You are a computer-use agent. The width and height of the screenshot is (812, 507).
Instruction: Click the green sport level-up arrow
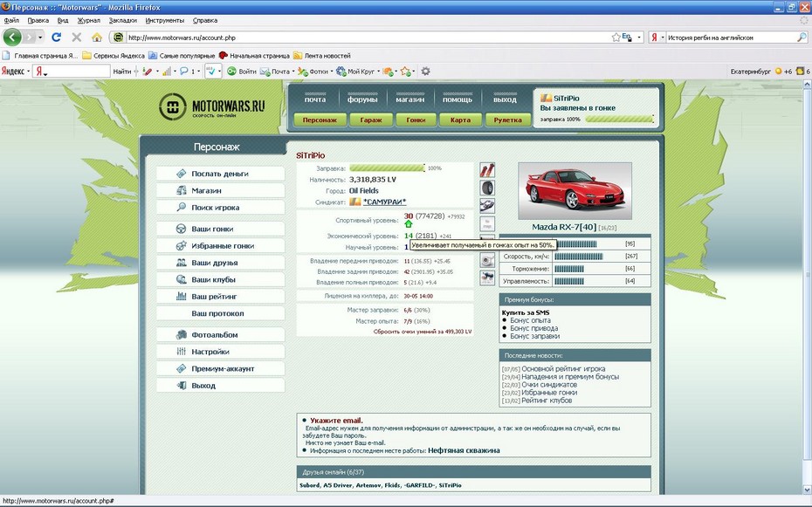[x=408, y=224]
